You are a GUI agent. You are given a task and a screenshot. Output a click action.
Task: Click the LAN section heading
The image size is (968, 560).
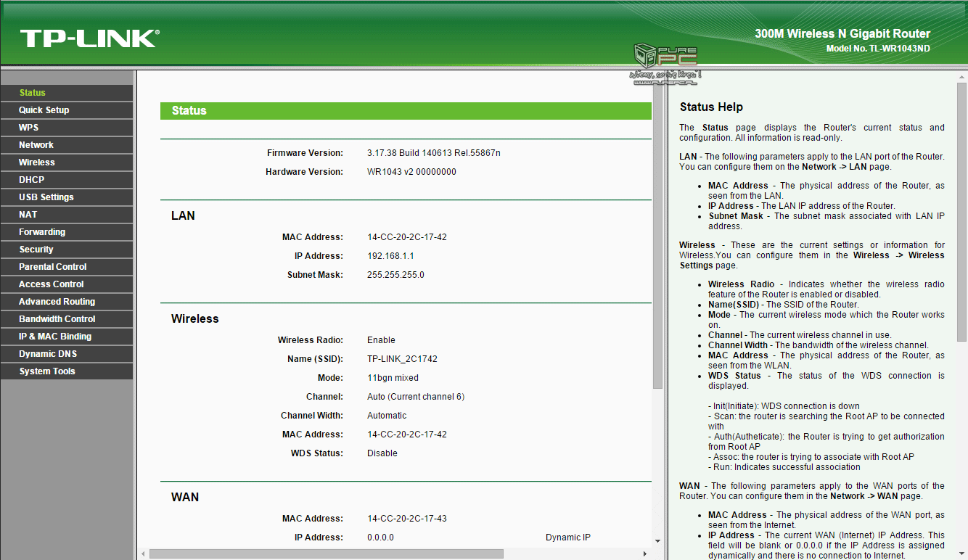click(x=183, y=216)
